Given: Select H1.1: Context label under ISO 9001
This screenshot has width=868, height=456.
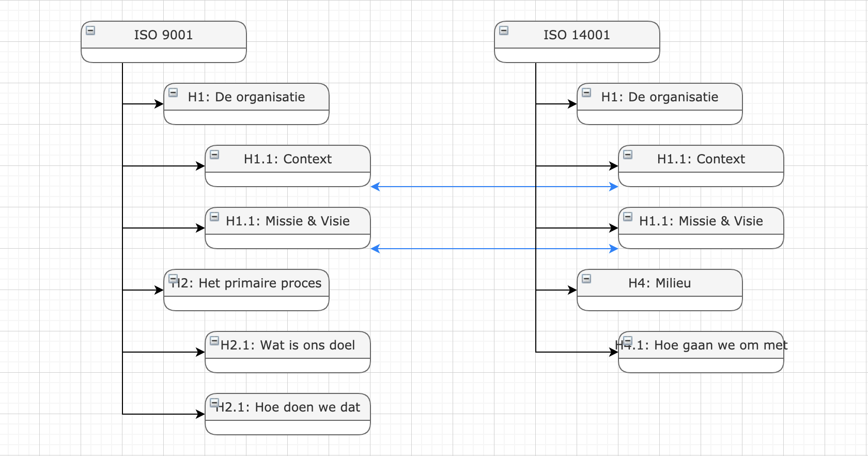Looking at the screenshot, I should (288, 159).
